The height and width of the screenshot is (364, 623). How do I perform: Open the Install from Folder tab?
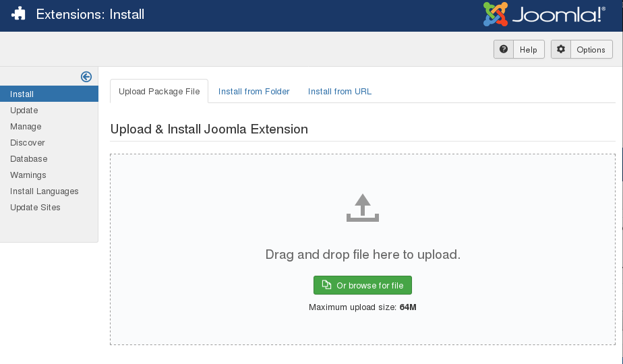coord(254,92)
